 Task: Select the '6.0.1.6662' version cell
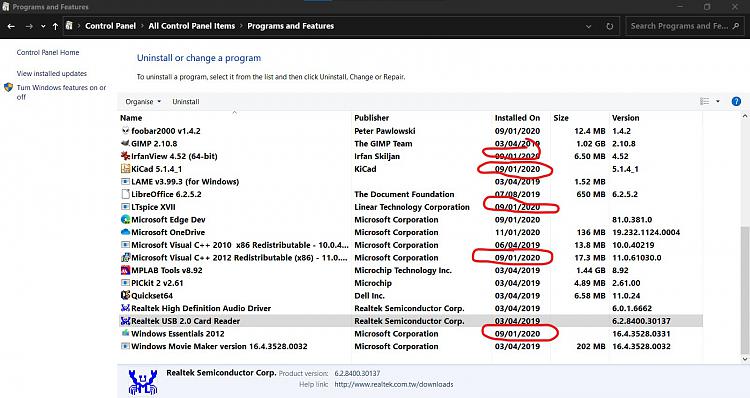(x=632, y=308)
